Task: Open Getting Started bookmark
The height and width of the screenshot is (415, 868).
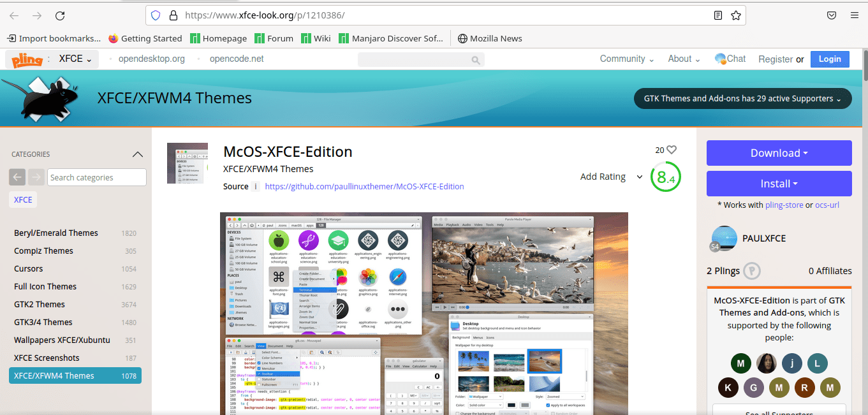Action: [145, 38]
